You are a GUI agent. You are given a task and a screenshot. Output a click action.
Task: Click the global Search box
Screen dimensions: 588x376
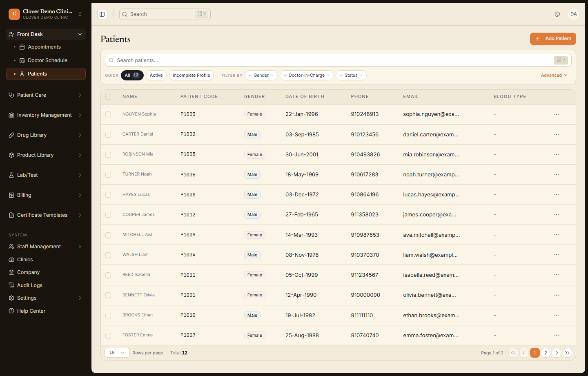coord(165,14)
